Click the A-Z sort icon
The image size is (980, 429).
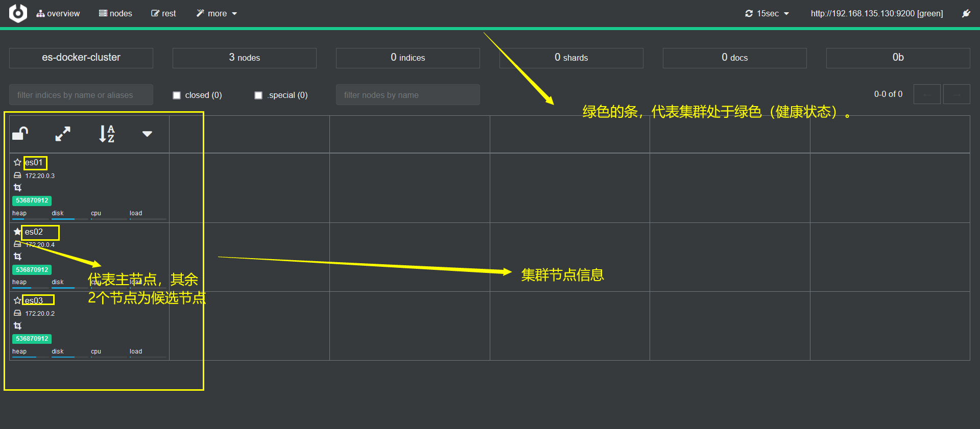pyautogui.click(x=107, y=134)
